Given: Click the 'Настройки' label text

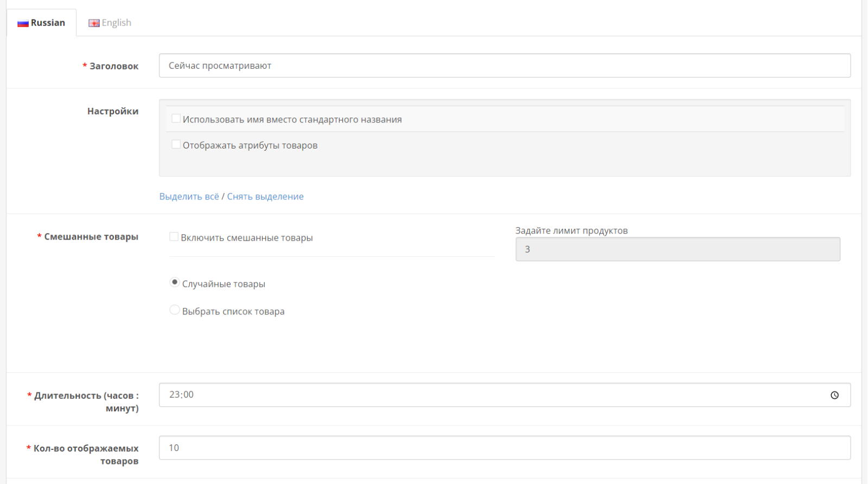Looking at the screenshot, I should [x=113, y=111].
